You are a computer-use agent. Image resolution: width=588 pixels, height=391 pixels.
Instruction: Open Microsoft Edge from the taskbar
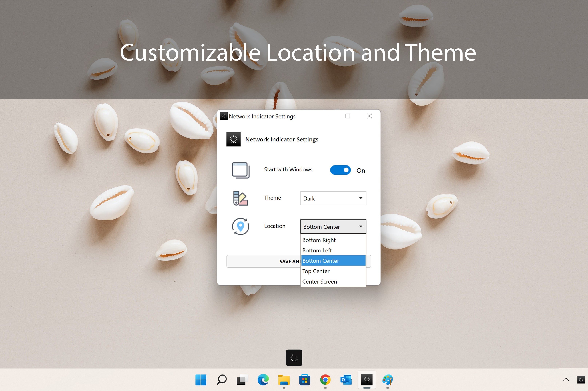pyautogui.click(x=263, y=380)
